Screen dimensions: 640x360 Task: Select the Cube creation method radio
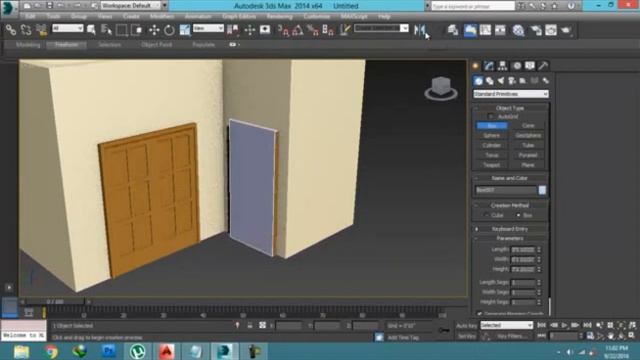(486, 215)
